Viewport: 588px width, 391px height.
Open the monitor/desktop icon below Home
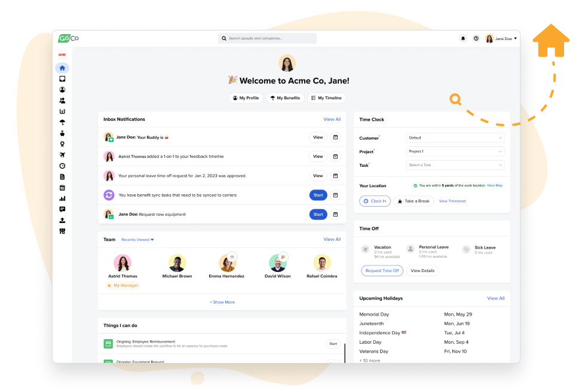(x=62, y=78)
